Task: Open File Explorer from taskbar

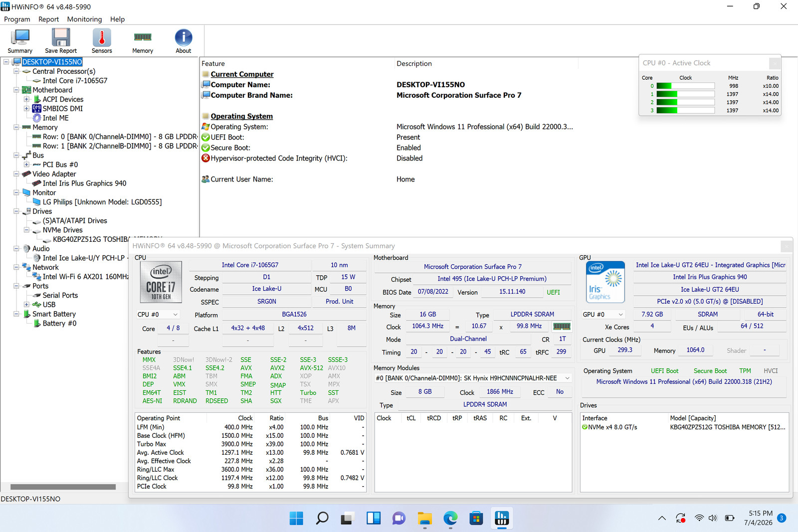Action: point(424,519)
